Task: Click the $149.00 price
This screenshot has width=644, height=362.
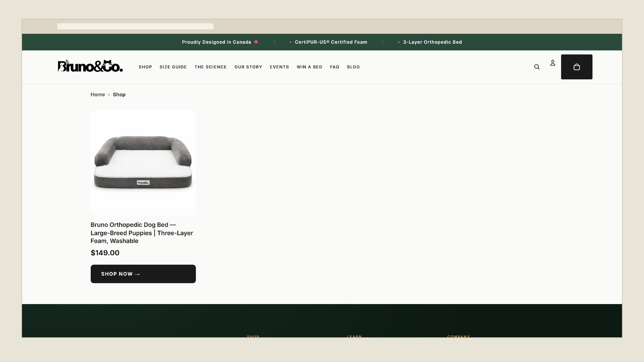Action: 105,253
